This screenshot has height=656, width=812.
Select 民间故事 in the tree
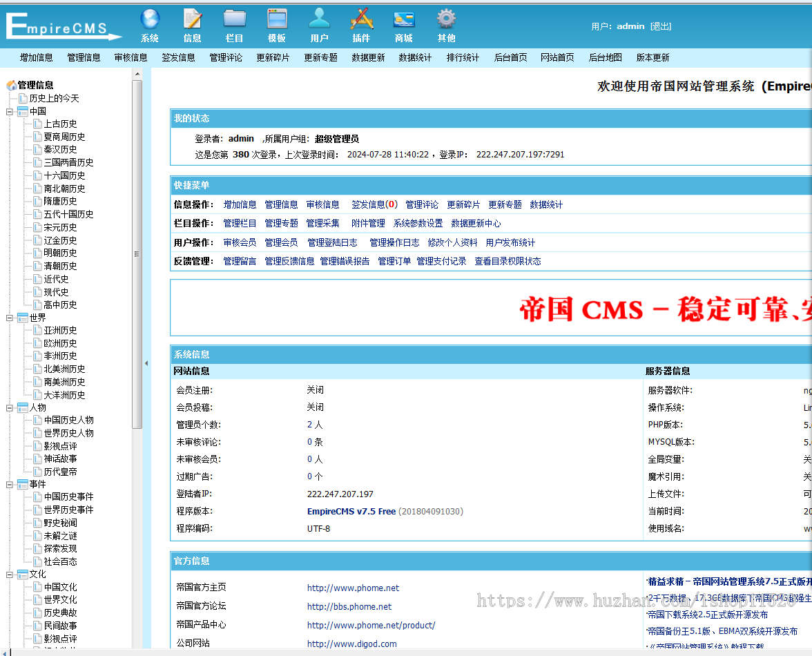[x=60, y=626]
